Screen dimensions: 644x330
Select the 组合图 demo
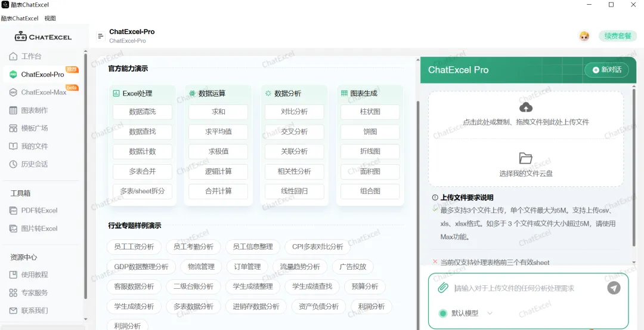click(x=370, y=192)
